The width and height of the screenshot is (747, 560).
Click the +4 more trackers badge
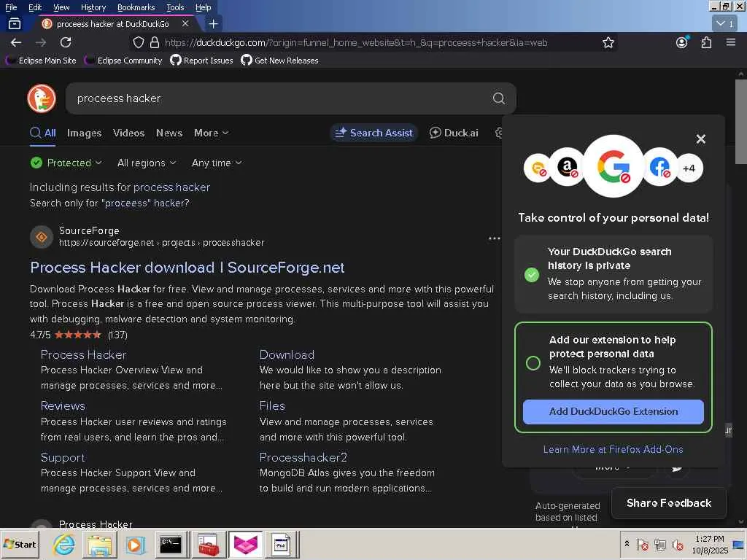[x=689, y=168]
